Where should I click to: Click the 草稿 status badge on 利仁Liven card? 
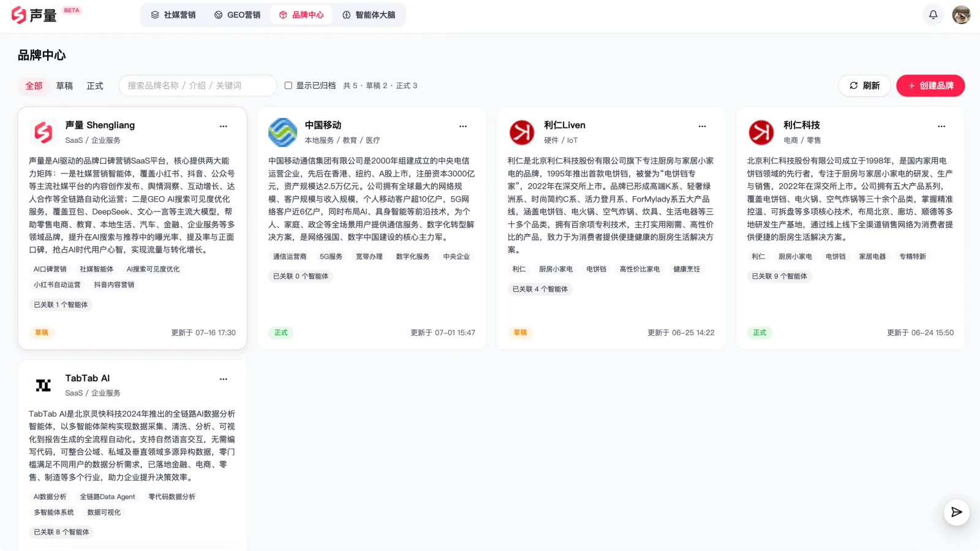pyautogui.click(x=521, y=333)
